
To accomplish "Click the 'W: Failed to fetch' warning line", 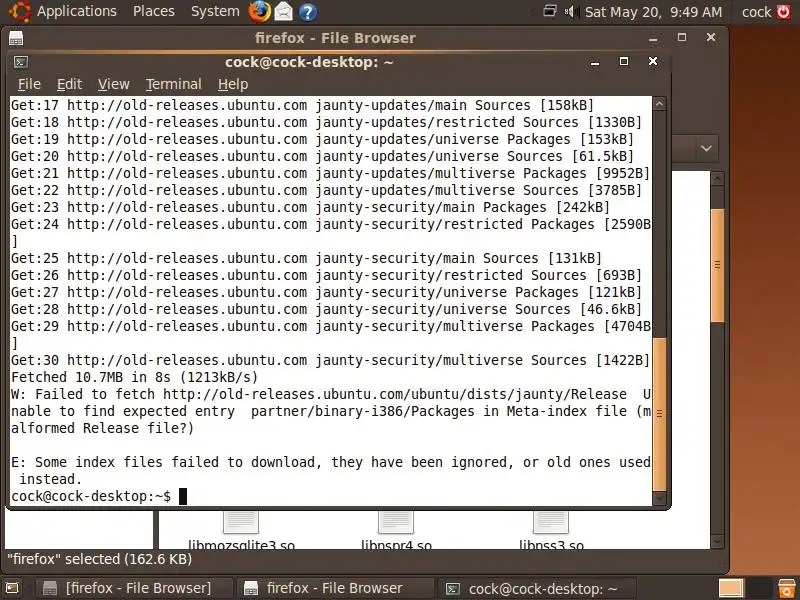I will coord(331,411).
